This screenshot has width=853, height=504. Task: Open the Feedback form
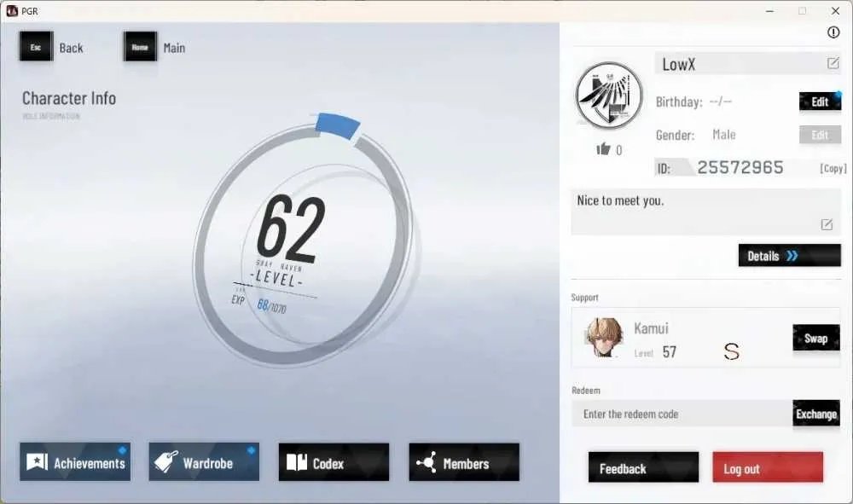tap(643, 467)
